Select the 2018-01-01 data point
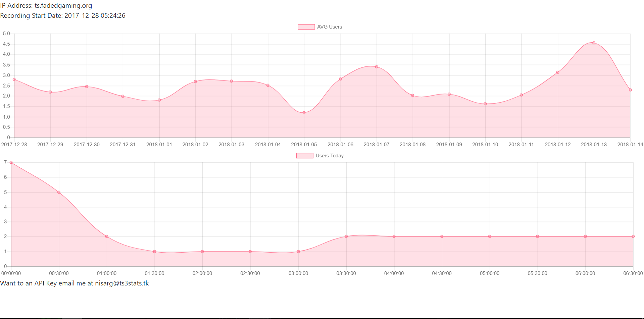 click(x=159, y=100)
